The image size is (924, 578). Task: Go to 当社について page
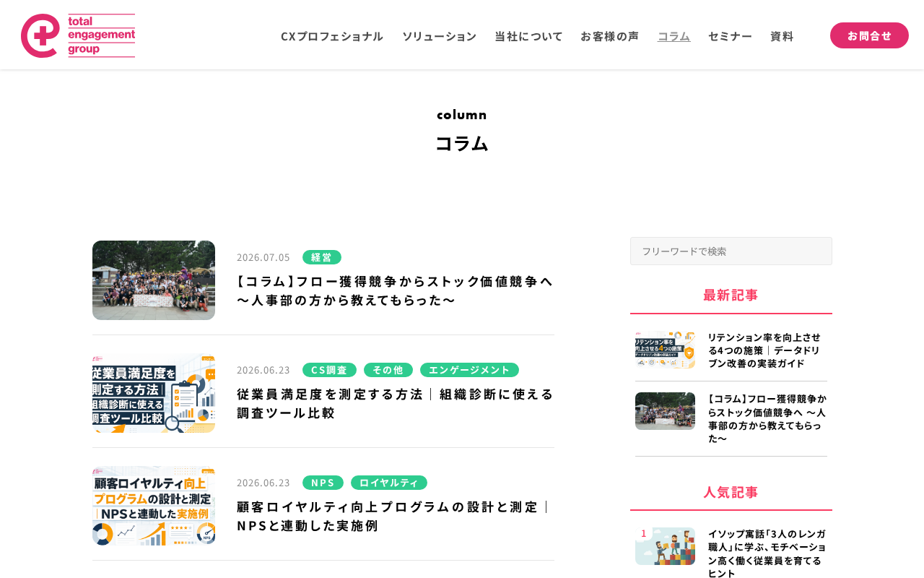(528, 36)
